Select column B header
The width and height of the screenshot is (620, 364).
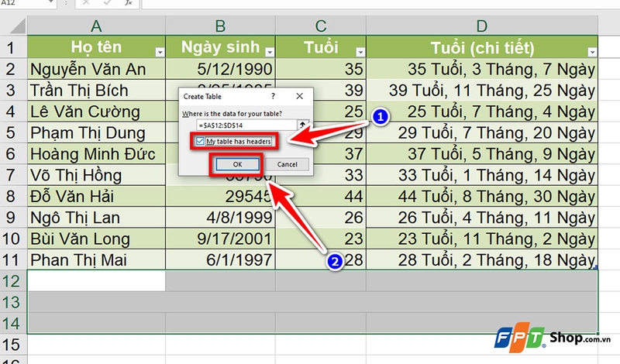pos(220,26)
